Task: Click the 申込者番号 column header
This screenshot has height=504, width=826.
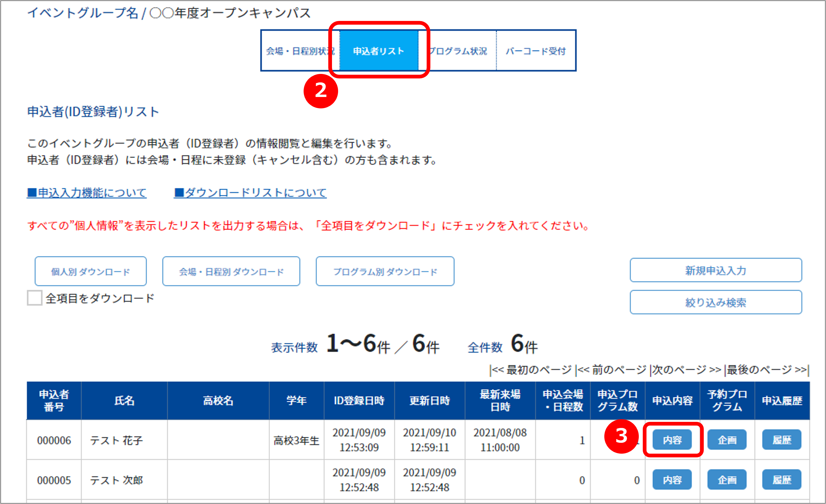Action: 54,400
